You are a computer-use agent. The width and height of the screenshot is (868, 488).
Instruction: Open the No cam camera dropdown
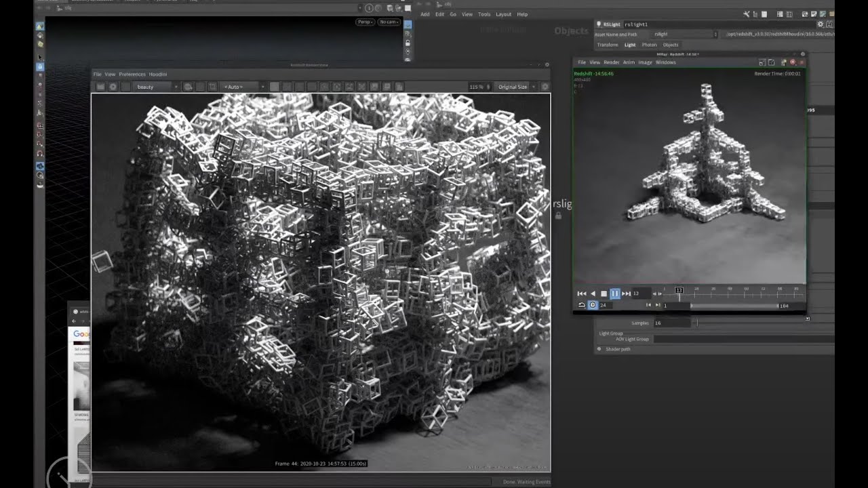tap(389, 22)
